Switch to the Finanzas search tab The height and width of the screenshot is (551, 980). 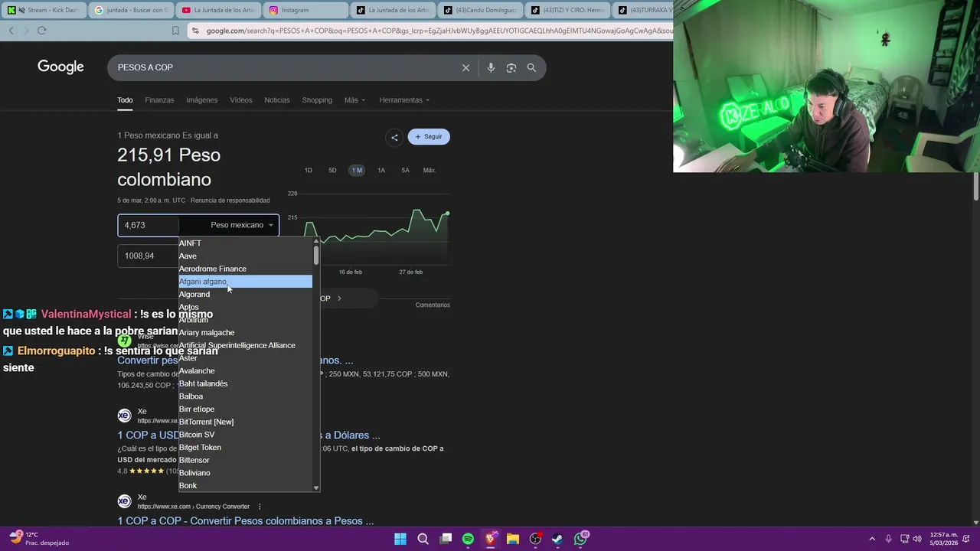[159, 100]
